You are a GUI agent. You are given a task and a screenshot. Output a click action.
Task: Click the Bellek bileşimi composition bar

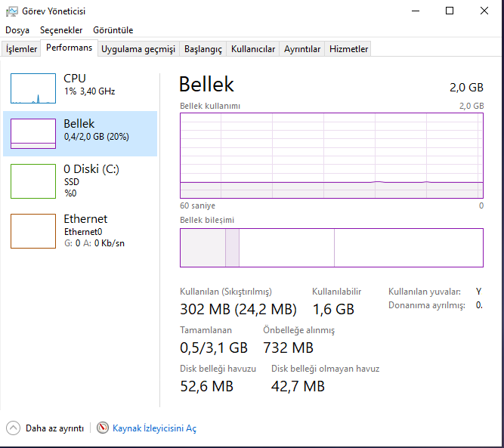click(332, 248)
